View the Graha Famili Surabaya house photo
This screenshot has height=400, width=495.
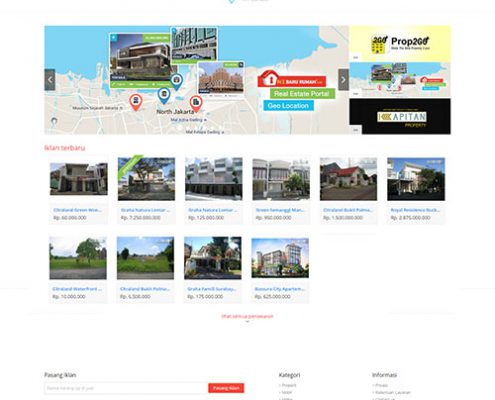click(x=213, y=258)
